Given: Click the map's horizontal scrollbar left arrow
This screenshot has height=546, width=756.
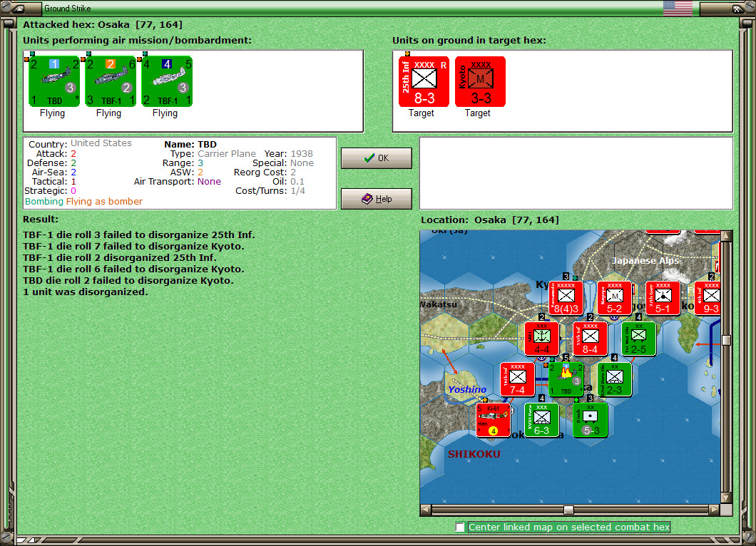Looking at the screenshot, I should point(426,510).
